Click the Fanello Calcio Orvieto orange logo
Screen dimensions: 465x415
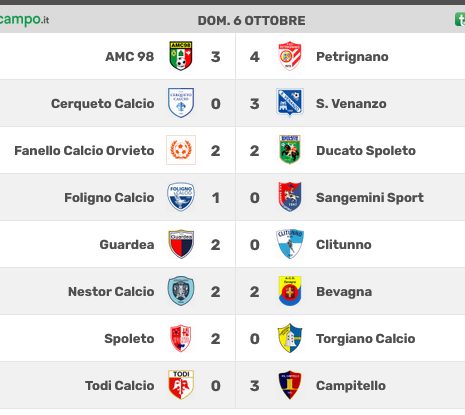coord(181,150)
